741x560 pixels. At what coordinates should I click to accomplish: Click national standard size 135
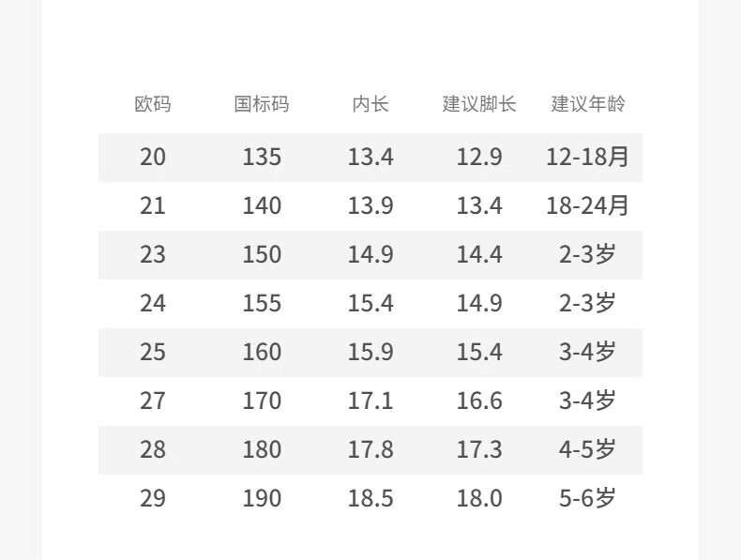click(262, 157)
